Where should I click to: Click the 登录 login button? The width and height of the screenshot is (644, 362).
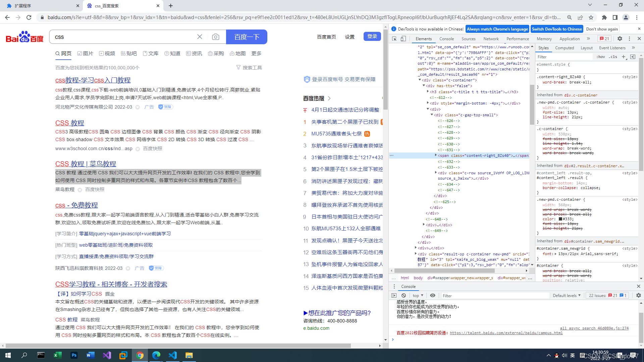(x=372, y=37)
